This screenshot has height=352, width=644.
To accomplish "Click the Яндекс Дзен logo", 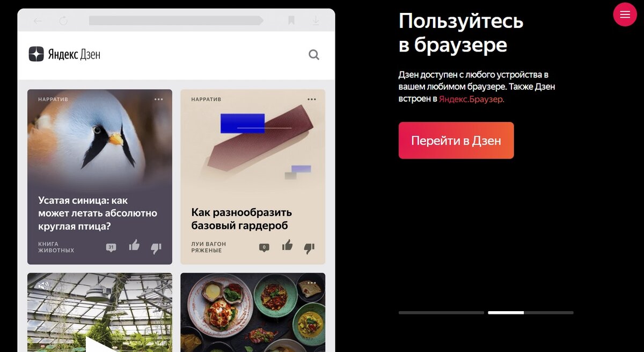I will [x=64, y=54].
